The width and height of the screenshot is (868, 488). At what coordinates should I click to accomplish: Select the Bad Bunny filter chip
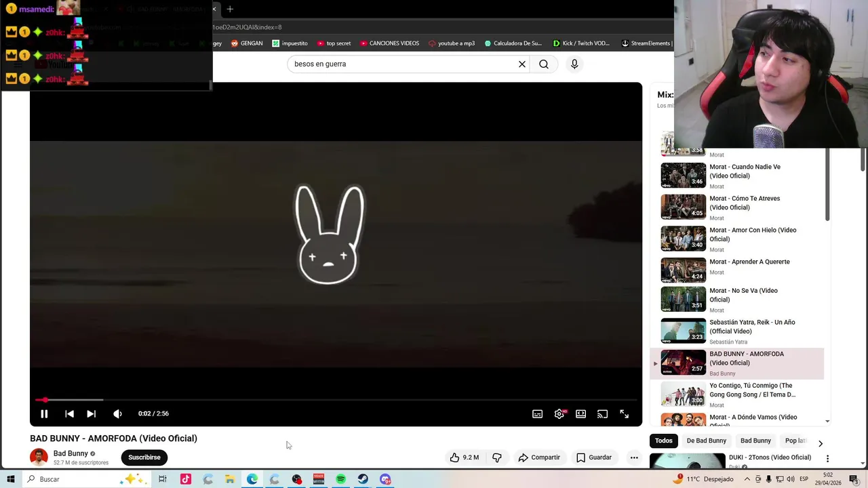coord(755,441)
